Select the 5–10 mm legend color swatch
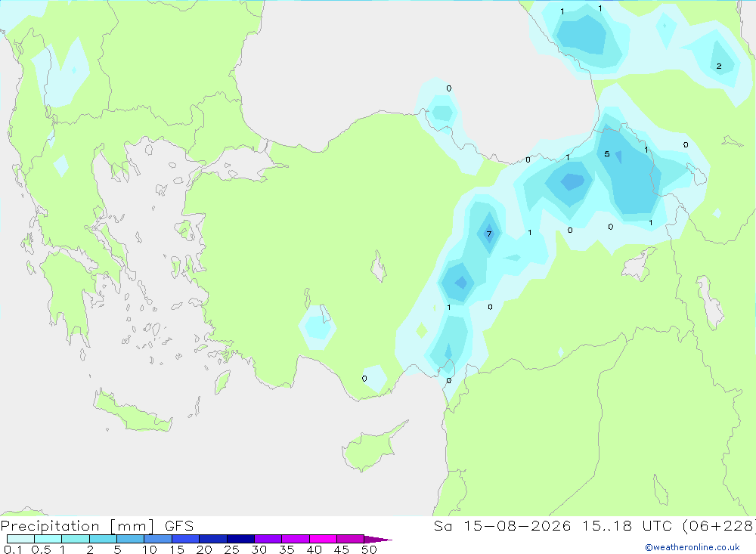The image size is (756, 554). (131, 539)
